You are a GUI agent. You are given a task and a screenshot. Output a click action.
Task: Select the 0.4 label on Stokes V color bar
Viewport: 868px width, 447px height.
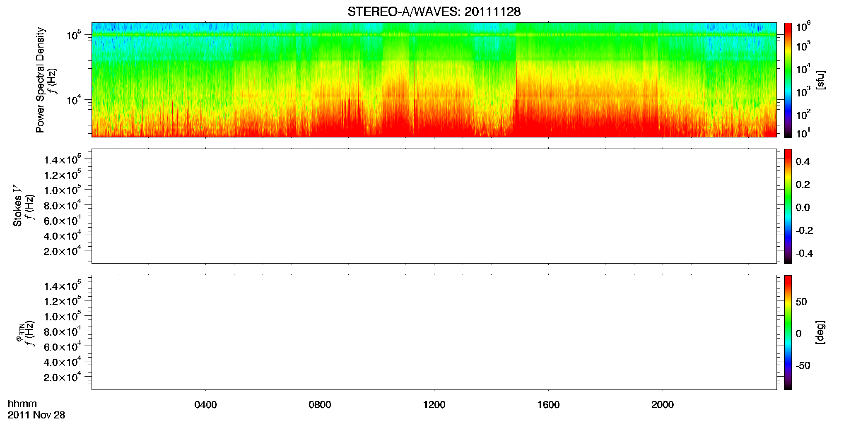click(x=803, y=162)
